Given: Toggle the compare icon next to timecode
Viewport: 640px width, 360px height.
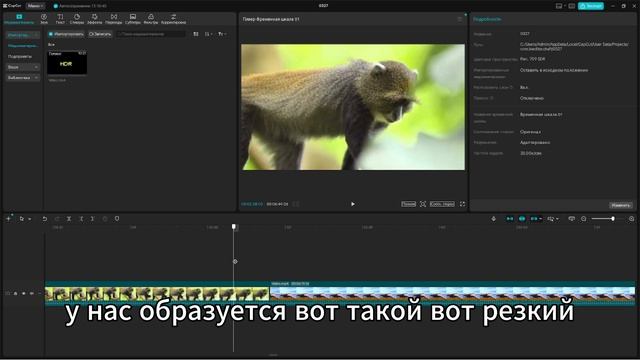Looking at the screenshot, I should [296, 204].
